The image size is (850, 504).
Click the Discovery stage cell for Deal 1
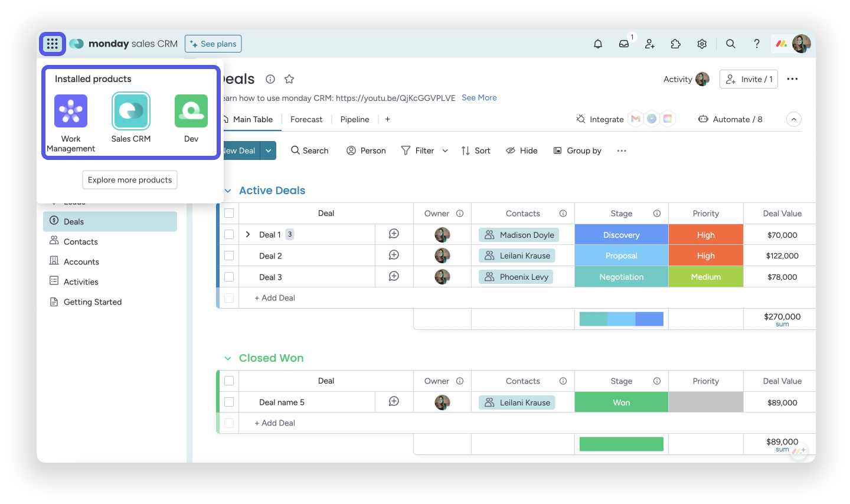point(622,234)
